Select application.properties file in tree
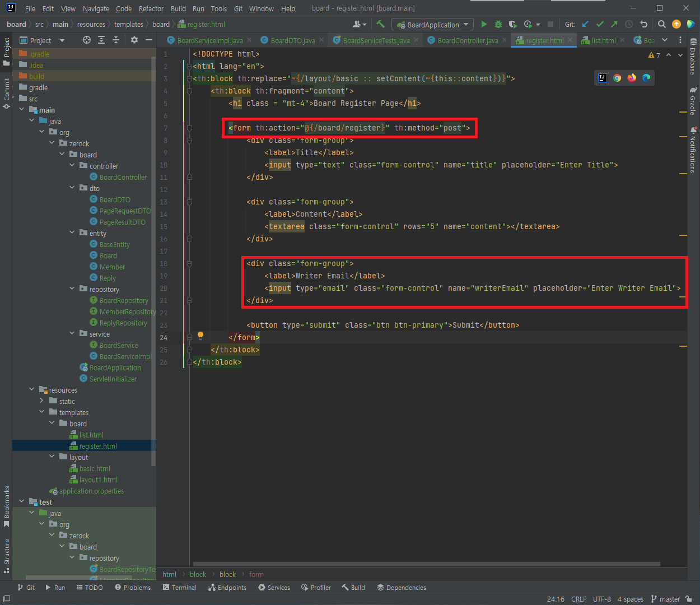Screen dimensions: 700x605 (86, 491)
